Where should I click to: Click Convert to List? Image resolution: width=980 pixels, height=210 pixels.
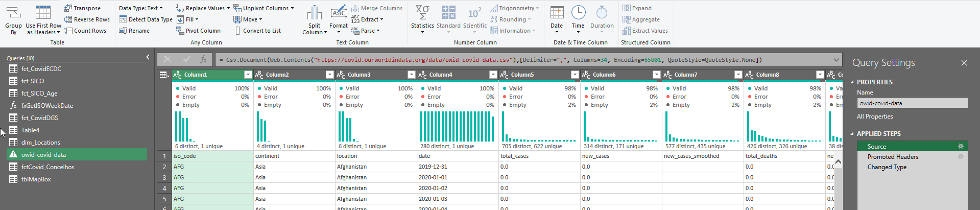(x=258, y=31)
